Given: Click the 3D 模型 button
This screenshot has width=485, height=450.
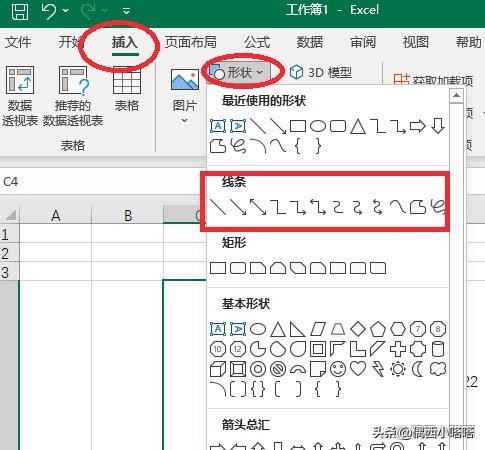Looking at the screenshot, I should click(321, 72).
